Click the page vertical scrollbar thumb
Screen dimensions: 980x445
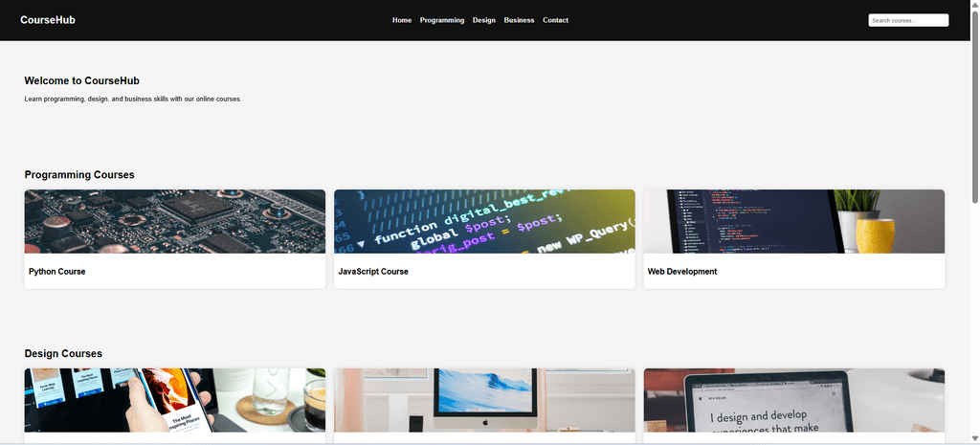(x=975, y=106)
